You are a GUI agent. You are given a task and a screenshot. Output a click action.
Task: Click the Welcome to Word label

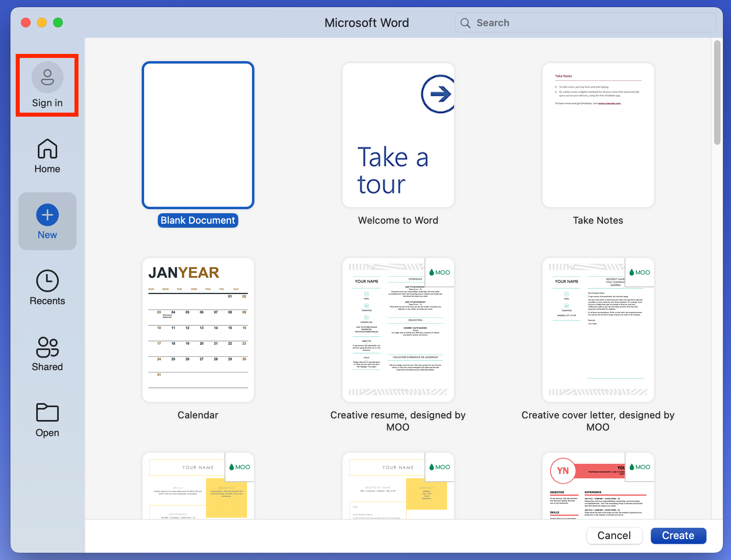tap(398, 220)
